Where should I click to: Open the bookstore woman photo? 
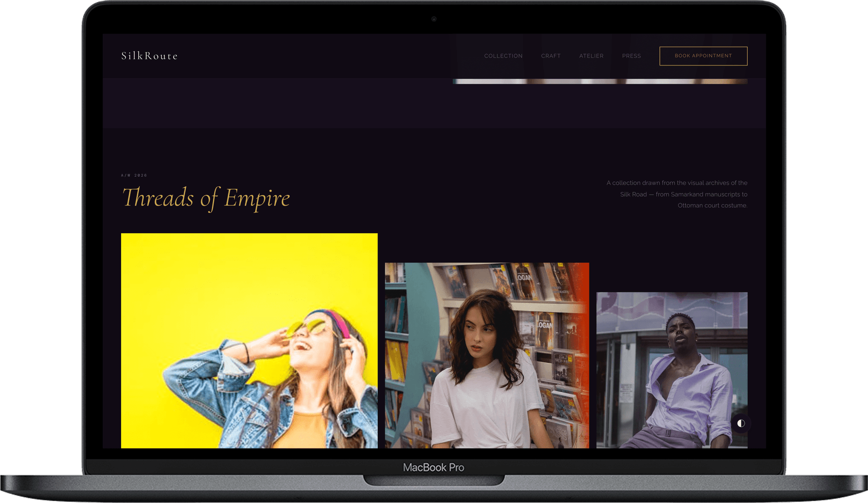click(x=486, y=355)
